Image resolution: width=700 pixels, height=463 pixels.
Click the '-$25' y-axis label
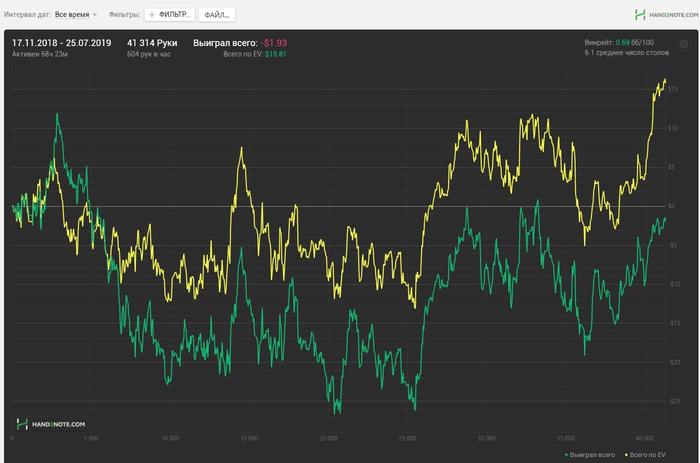(674, 401)
